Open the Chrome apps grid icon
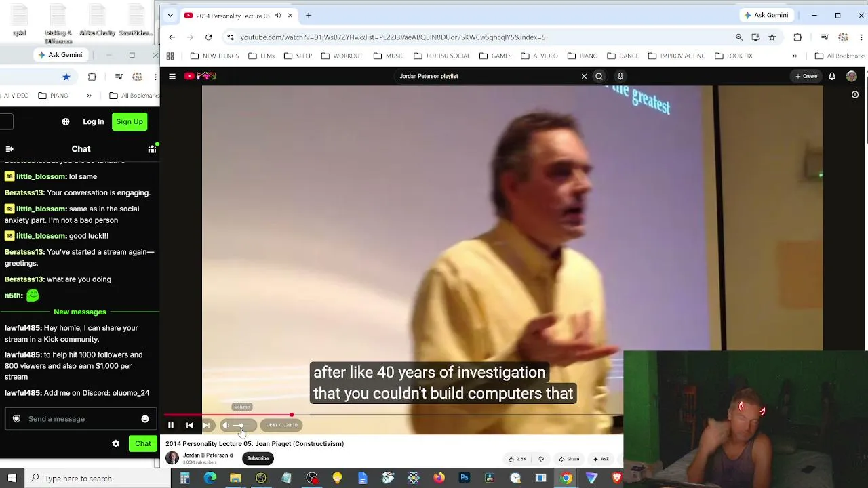 click(170, 56)
